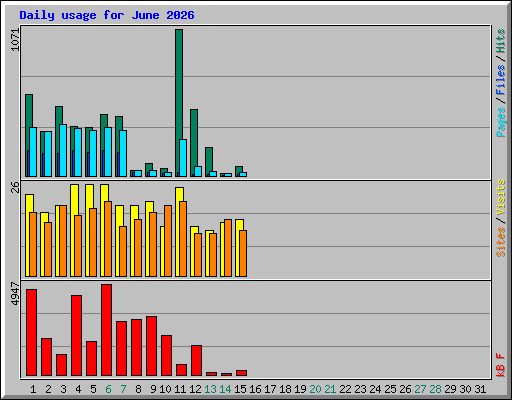Click day label 31 on the x-axis
Screen dimensions: 512x400
click(480, 389)
